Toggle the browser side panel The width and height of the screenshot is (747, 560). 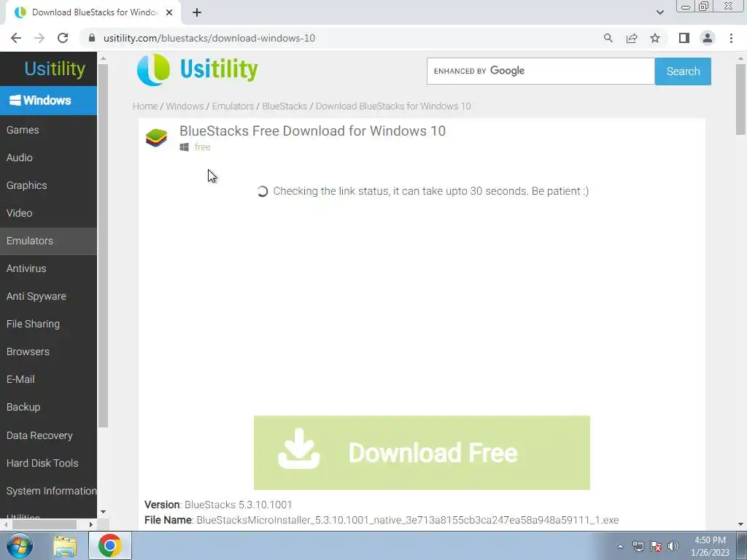coord(684,38)
